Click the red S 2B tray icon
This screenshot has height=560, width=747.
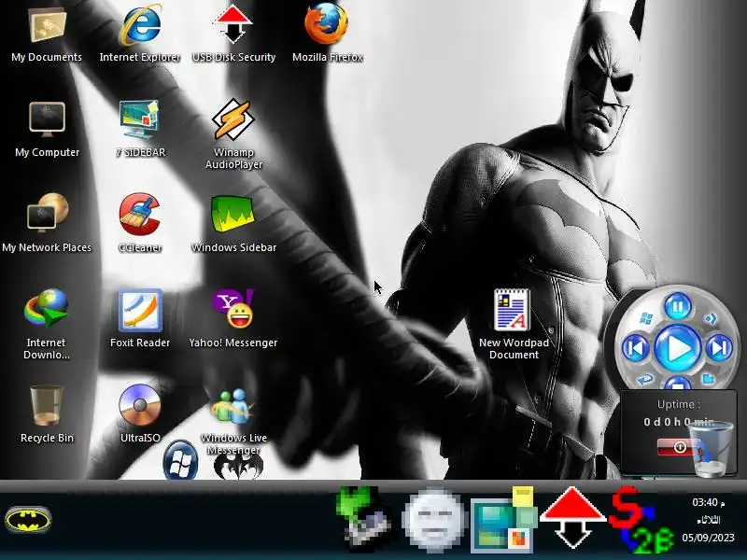coord(641,520)
